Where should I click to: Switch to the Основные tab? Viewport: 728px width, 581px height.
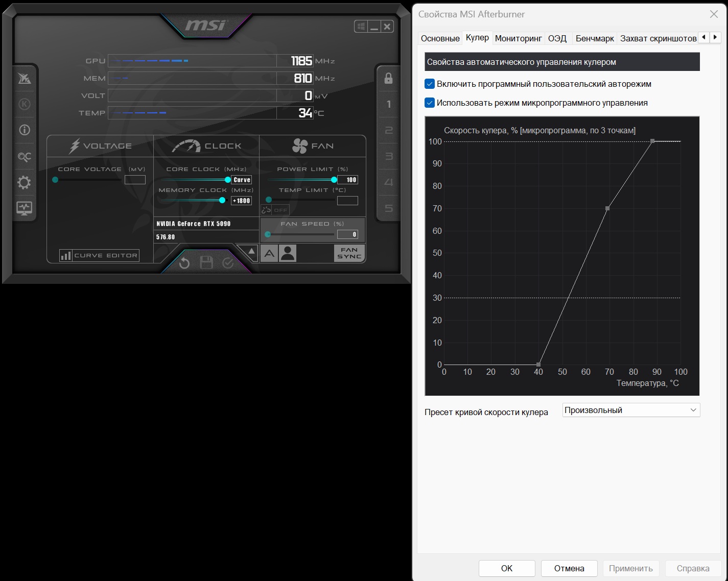(x=440, y=38)
